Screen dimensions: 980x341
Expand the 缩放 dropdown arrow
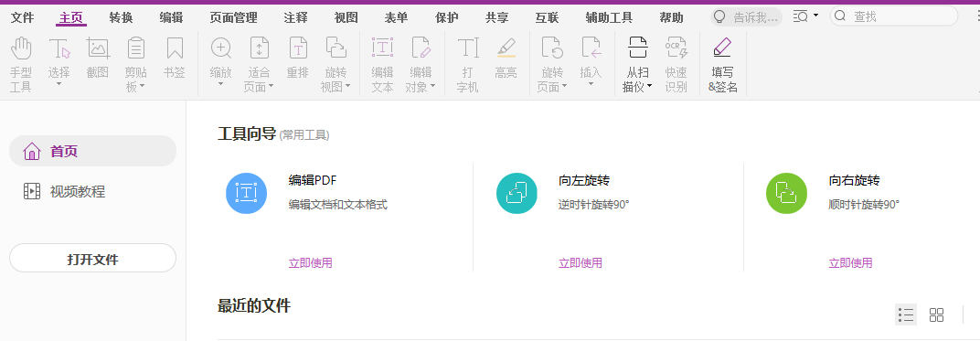click(220, 84)
